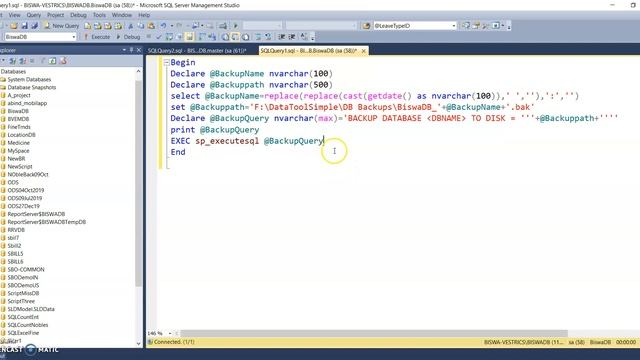640x360 pixels.
Task: Open the Project menu
Action: pyautogui.click(x=56, y=15)
